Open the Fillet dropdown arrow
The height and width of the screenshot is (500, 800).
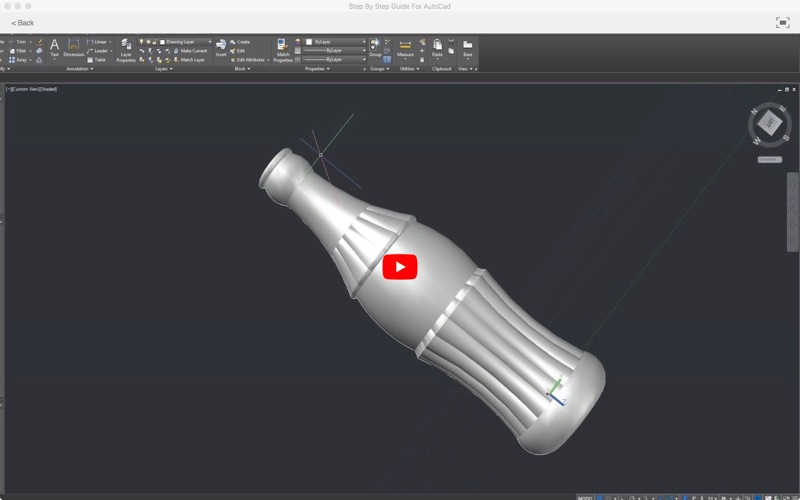tap(30, 51)
